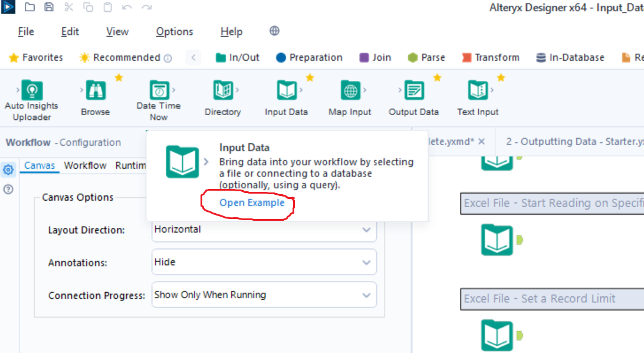Click the info icon beside Recommended
This screenshot has width=644, height=353.
tap(167, 58)
